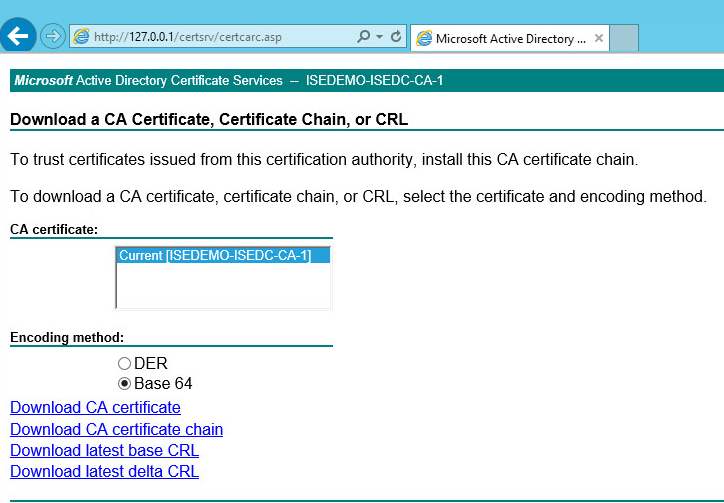This screenshot has width=724, height=503.
Task: Click the sentence starting 'To trust certificates issued'
Action: pos(324,160)
